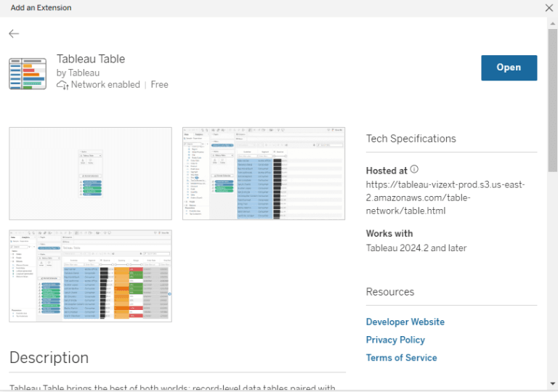
Task: Click the Tech Specifications heading
Action: 411,139
